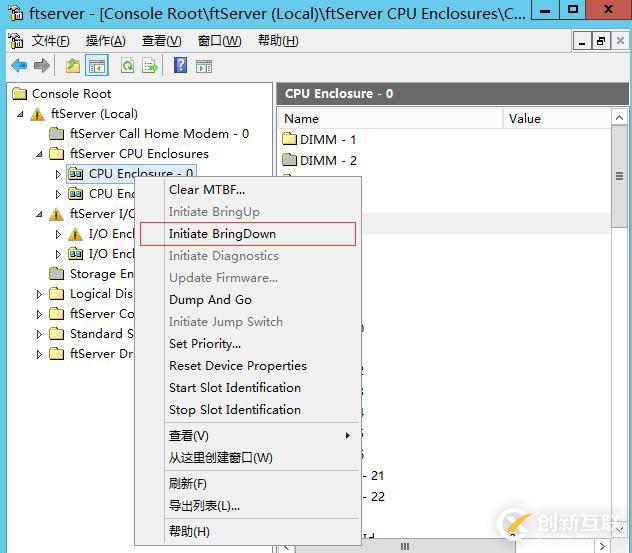The height and width of the screenshot is (553, 632).
Task: Choose Reset Device Properties
Action: [x=248, y=366]
